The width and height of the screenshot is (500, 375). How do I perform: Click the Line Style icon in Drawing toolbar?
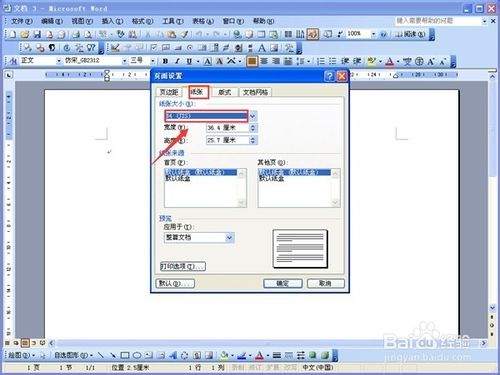click(x=277, y=355)
